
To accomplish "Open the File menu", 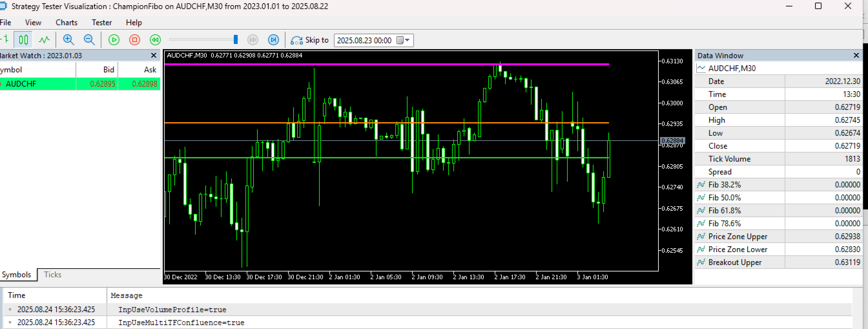I will (x=5, y=23).
